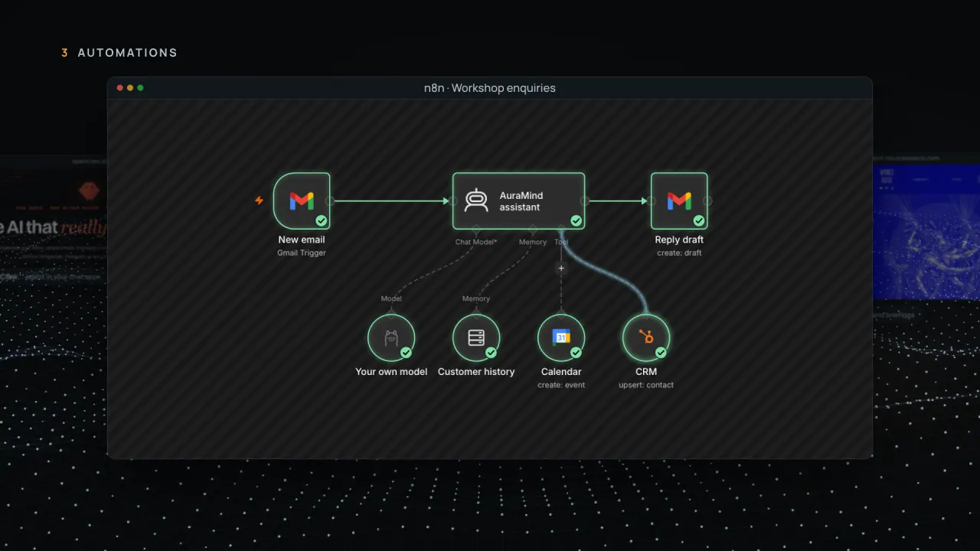
Task: Click green check badge on Reply draft node
Action: [x=699, y=220]
